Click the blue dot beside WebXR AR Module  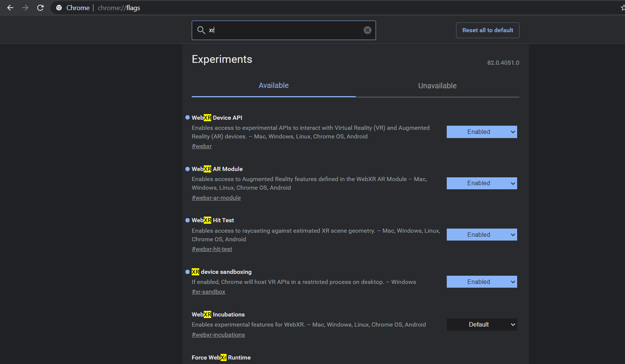pos(188,169)
